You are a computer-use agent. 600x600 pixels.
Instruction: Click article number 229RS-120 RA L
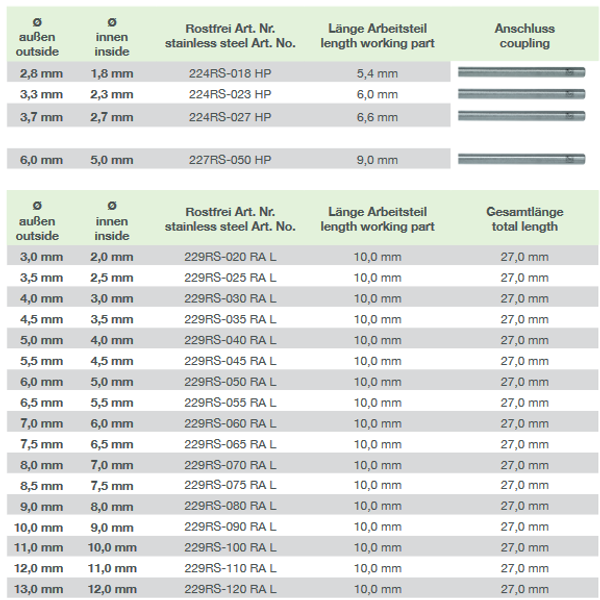pos(230,589)
